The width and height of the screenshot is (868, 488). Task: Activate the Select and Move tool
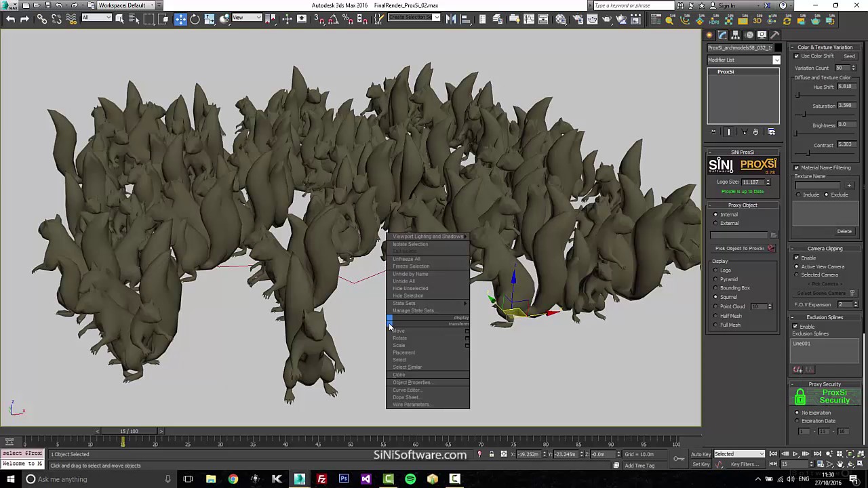180,19
